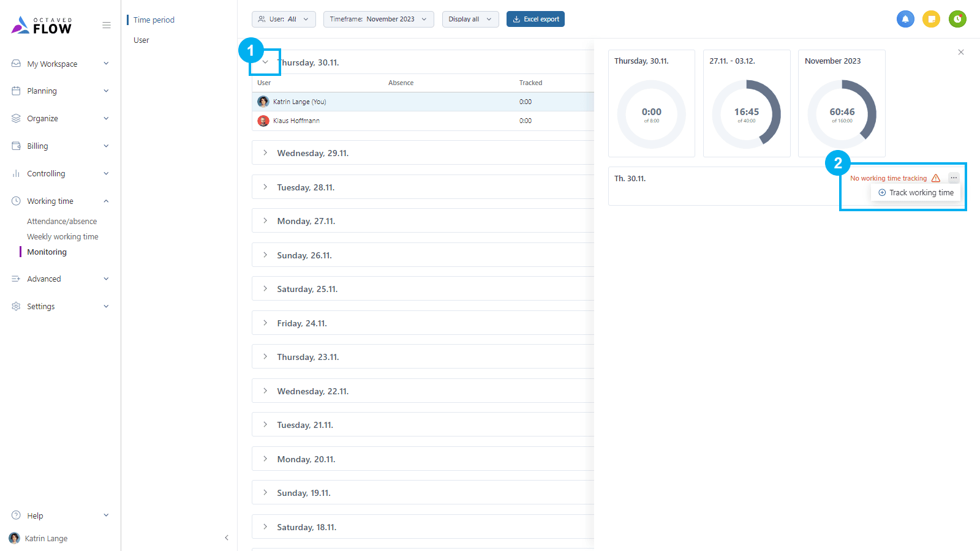Select Track working time menu entry
Screen dimensions: 980x551
(916, 193)
